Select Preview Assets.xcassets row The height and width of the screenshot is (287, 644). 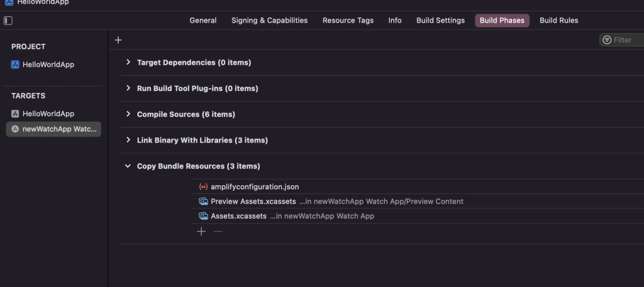pos(418,202)
